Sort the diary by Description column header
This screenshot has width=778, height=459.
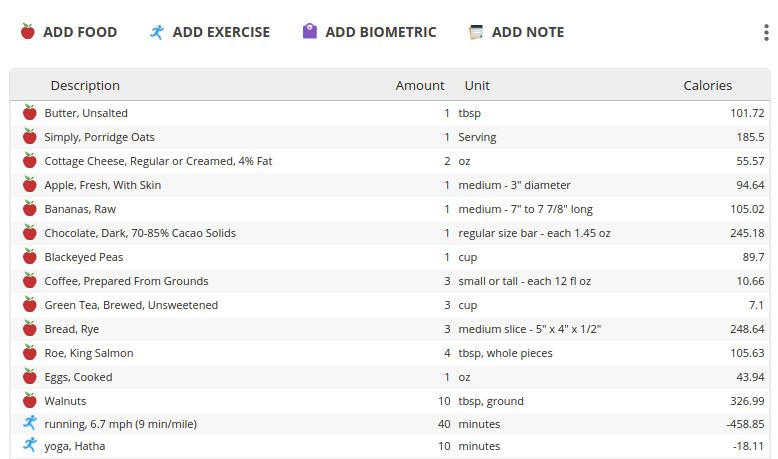point(85,86)
